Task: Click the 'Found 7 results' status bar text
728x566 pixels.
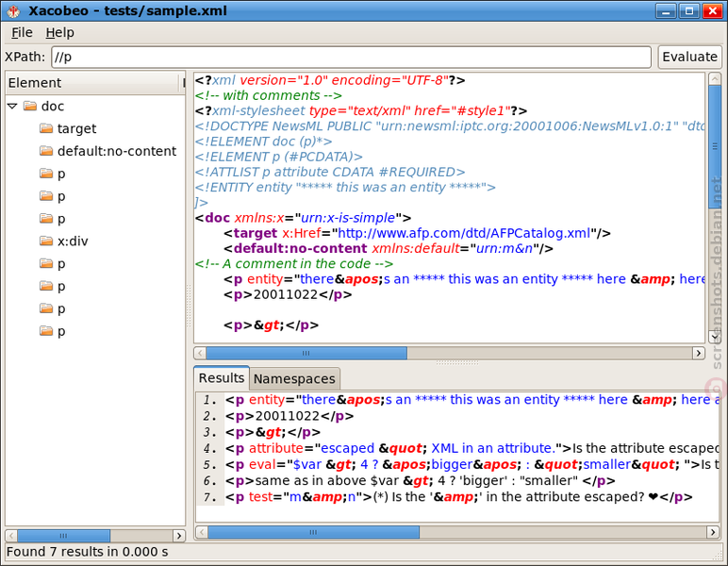Action: coord(88,552)
